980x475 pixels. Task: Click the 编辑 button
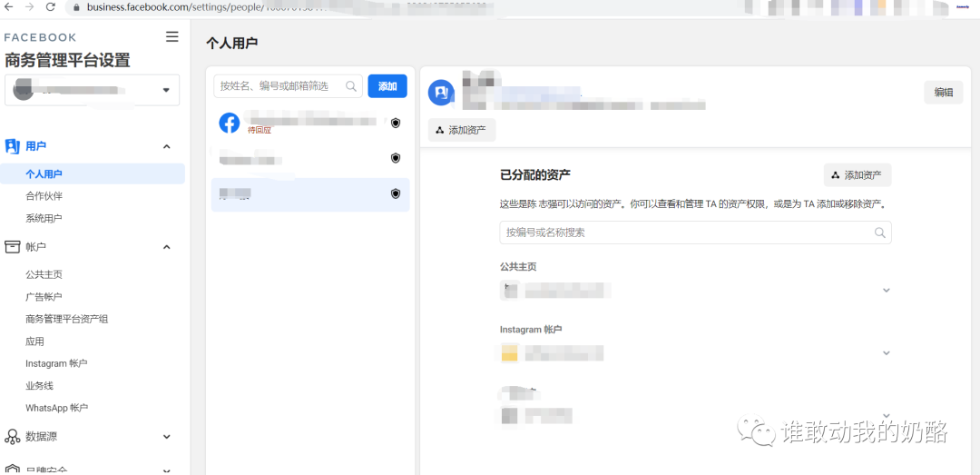(x=944, y=92)
